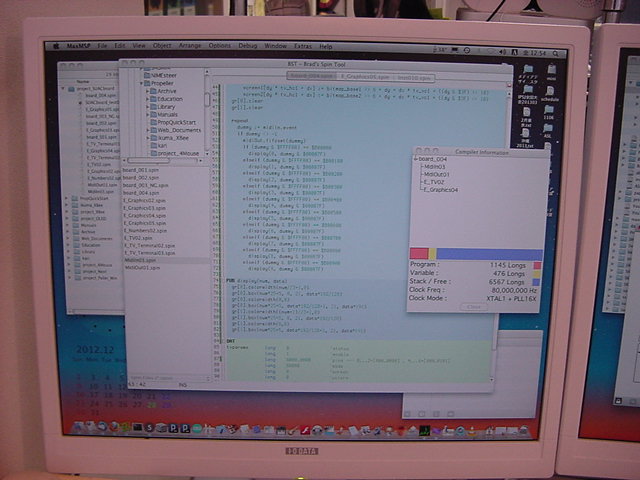
Task: Click the NMEsteer folder icon in BST tree
Action: pyautogui.click(x=147, y=76)
